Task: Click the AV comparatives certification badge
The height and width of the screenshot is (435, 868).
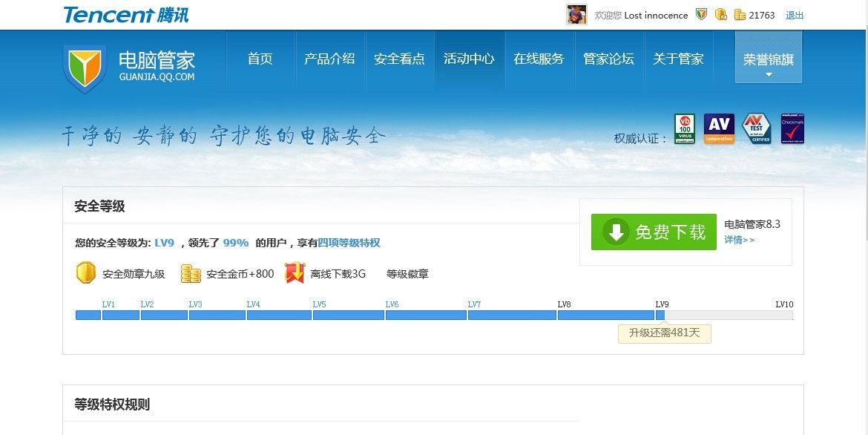Action: 719,128
